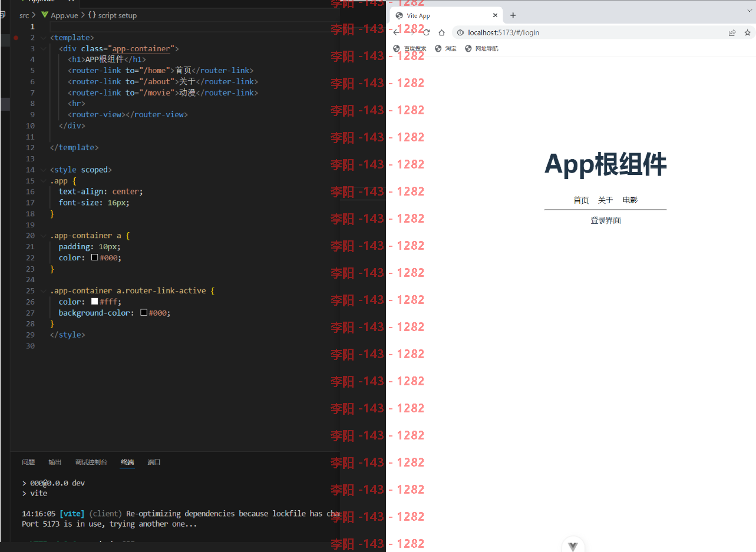Image resolution: width=756 pixels, height=552 pixels.
Task: View site info icon before localhost URL
Action: [x=460, y=32]
